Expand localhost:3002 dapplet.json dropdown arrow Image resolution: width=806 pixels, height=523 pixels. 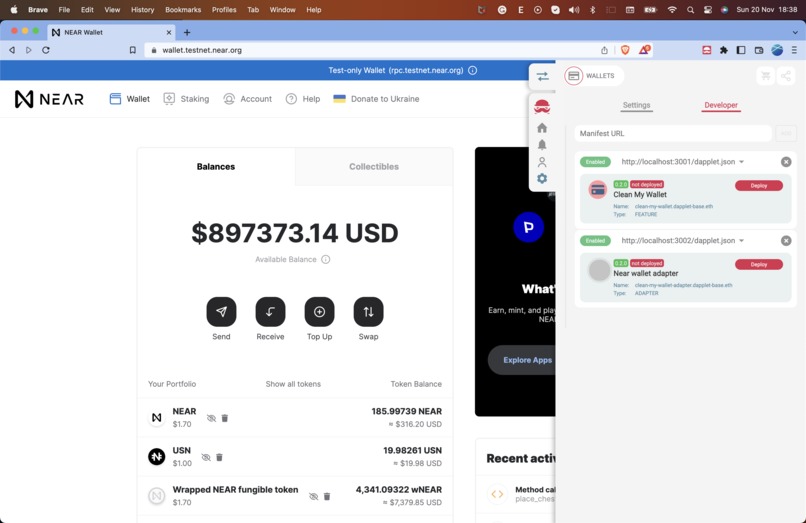[x=741, y=241]
